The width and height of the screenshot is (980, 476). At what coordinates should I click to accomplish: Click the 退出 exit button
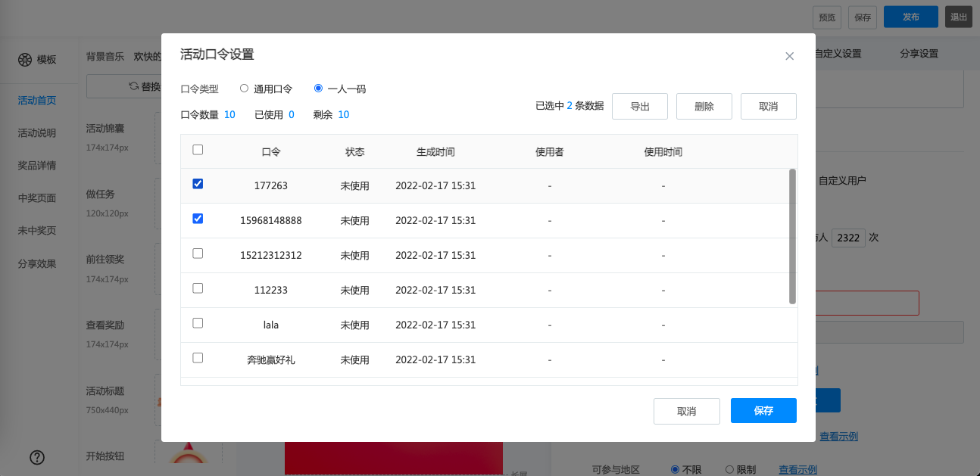[959, 17]
